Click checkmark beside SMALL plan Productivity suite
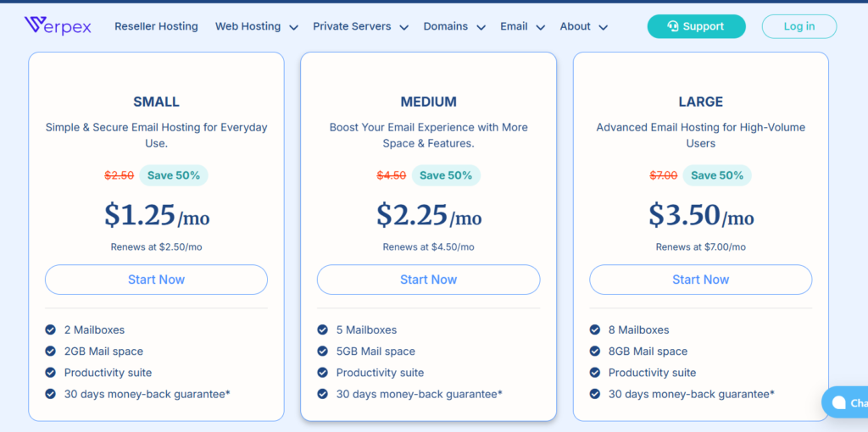 pyautogui.click(x=50, y=373)
